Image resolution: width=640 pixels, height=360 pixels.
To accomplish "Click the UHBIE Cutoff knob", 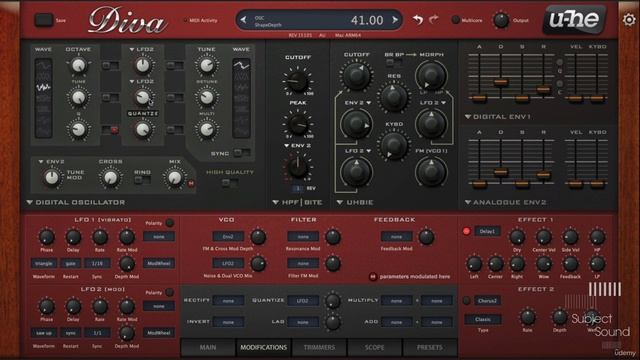I will click(x=356, y=75).
